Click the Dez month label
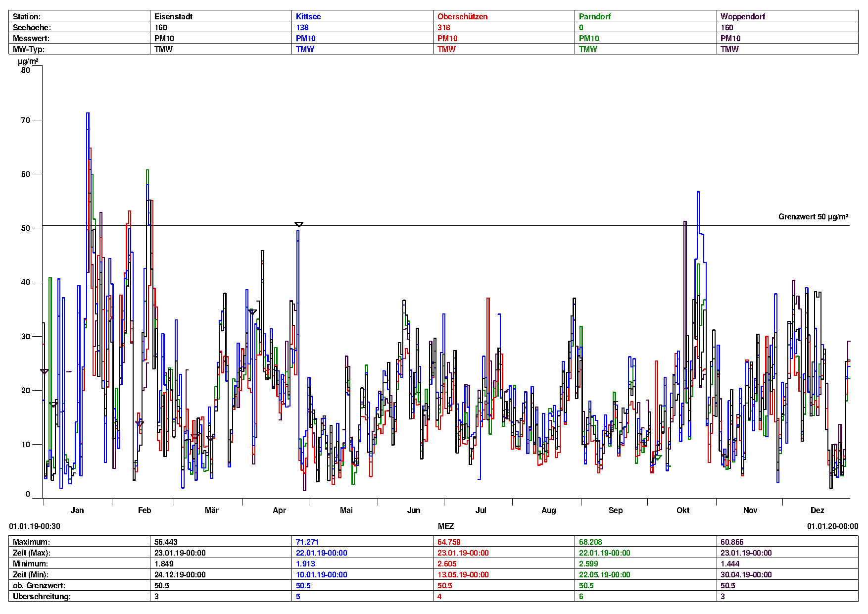The height and width of the screenshot is (614, 868). click(818, 510)
